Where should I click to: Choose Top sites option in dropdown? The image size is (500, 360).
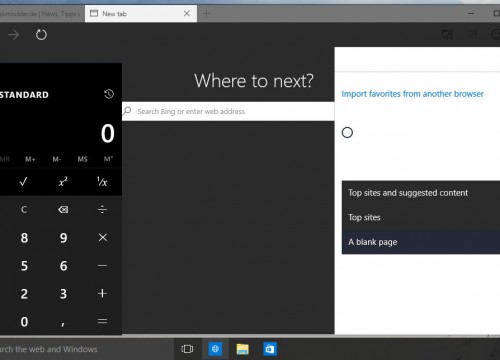pos(421,217)
